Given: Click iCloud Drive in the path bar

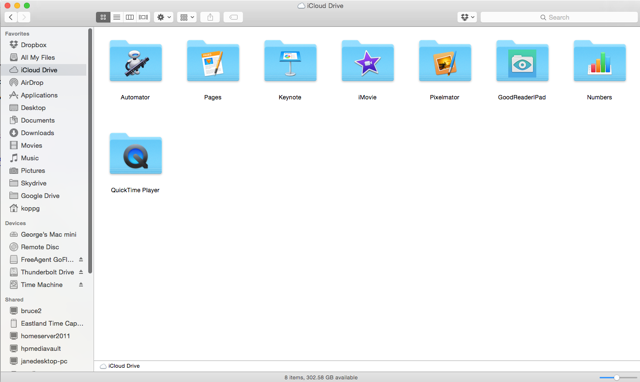Looking at the screenshot, I should 120,366.
